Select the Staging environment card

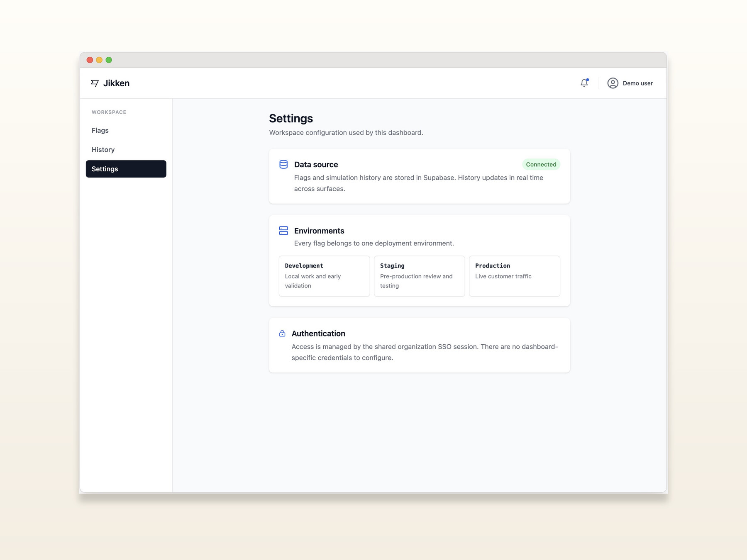(x=419, y=276)
